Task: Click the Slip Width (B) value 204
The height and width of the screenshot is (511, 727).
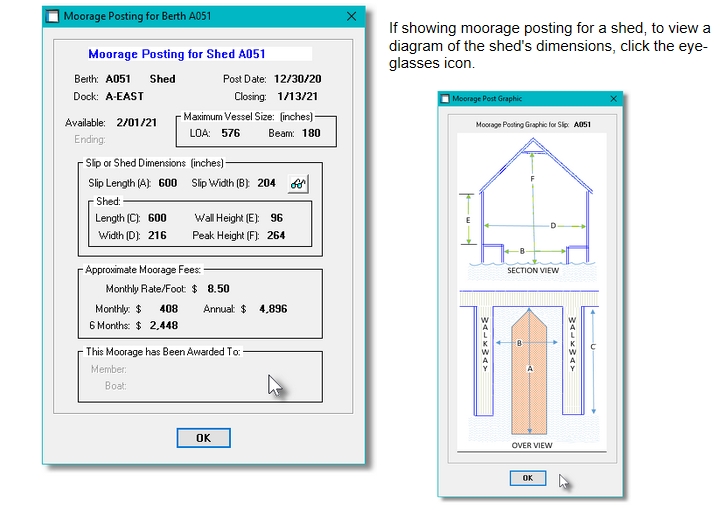Action: coord(266,183)
